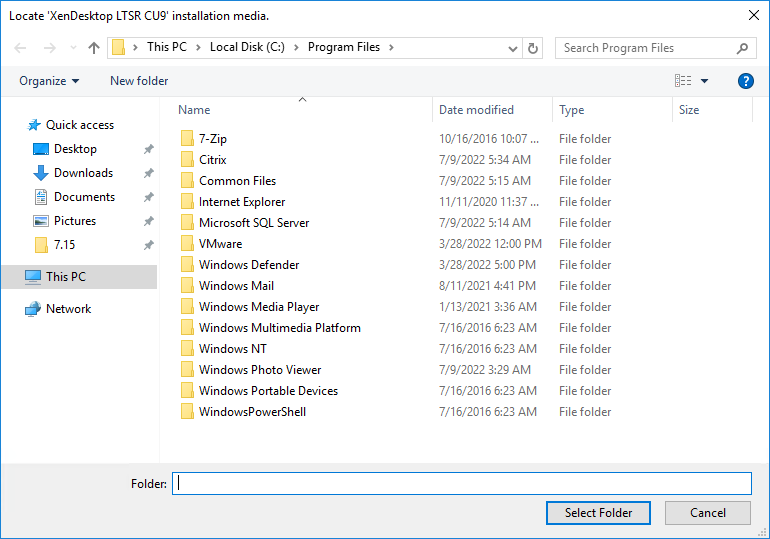
Task: Select Network in navigation pane
Action: point(68,309)
